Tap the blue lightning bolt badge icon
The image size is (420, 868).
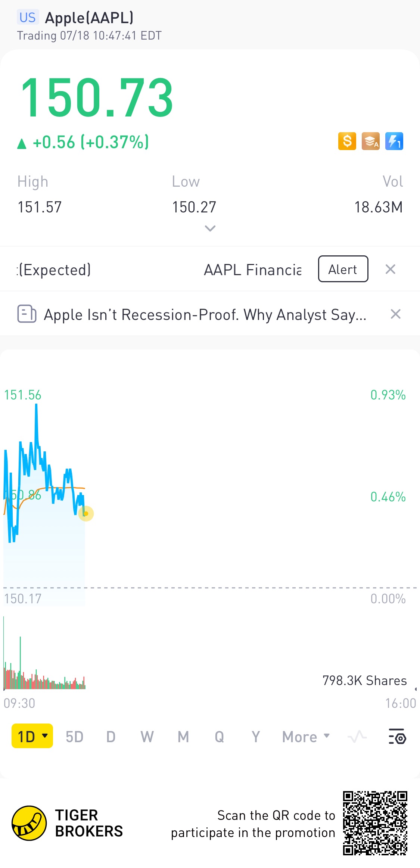tap(394, 141)
